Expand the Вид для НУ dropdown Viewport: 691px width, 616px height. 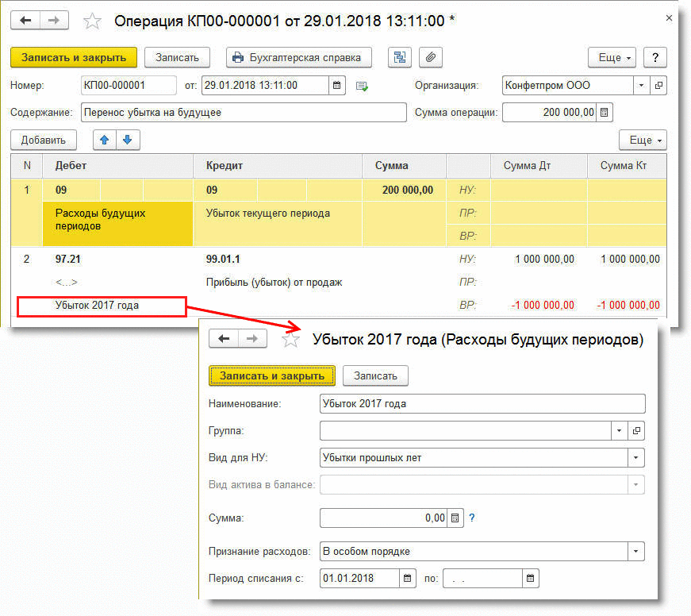[x=635, y=458]
